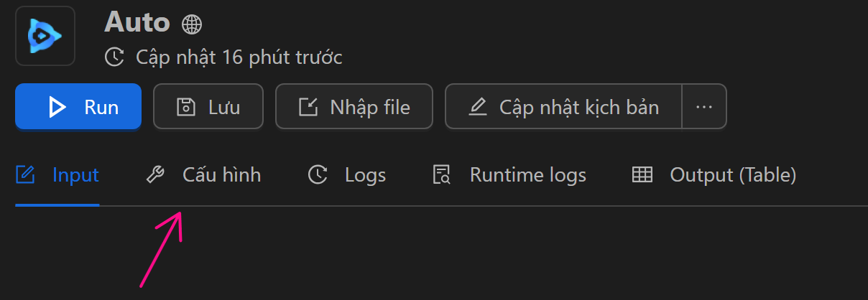868x300 pixels.
Task: Save with the Lưu button
Action: (x=208, y=107)
